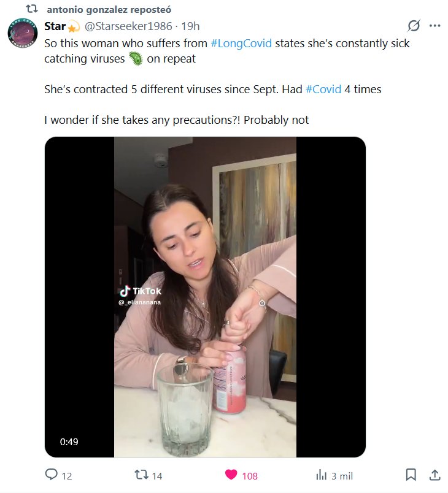This screenshot has height=493, width=448.
Task: Open the view analytics bar-chart icon
Action: [x=321, y=475]
